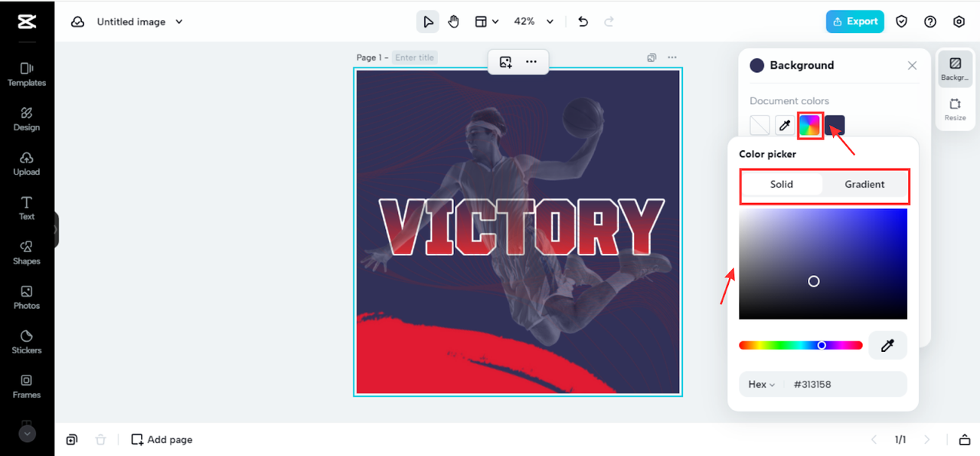Open the Shapes panel
This screenshot has height=456, width=980.
(x=27, y=252)
